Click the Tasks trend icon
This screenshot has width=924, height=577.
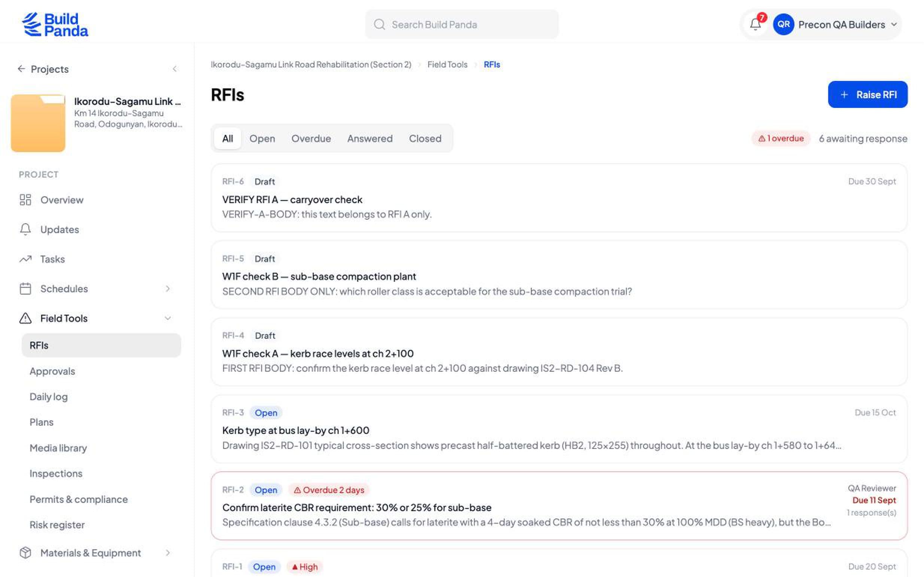25,259
